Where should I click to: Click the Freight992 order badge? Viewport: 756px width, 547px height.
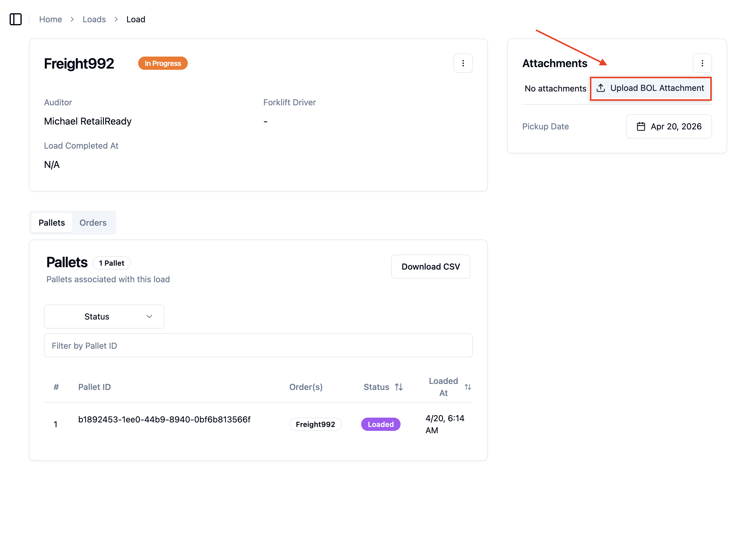pyautogui.click(x=315, y=424)
